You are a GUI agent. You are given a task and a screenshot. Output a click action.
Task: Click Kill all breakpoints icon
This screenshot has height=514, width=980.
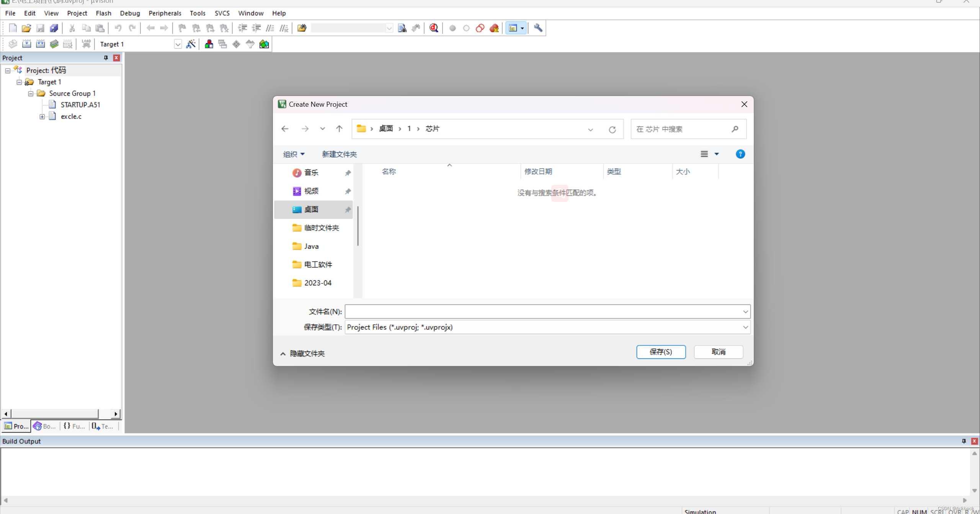click(x=494, y=28)
